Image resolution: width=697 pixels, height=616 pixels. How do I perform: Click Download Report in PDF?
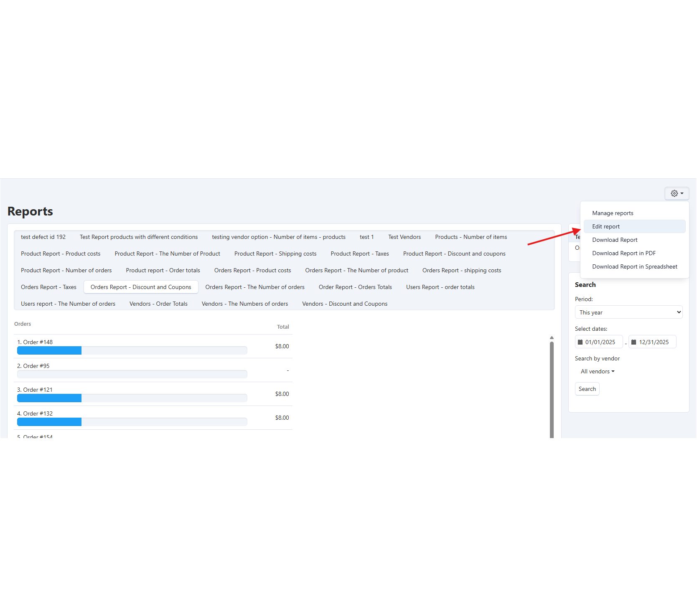(x=624, y=253)
